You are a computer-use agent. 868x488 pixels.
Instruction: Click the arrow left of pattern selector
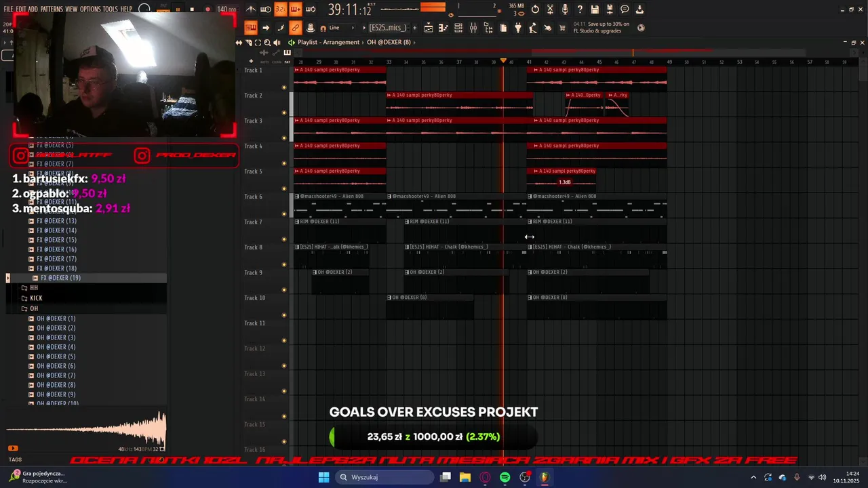364,28
